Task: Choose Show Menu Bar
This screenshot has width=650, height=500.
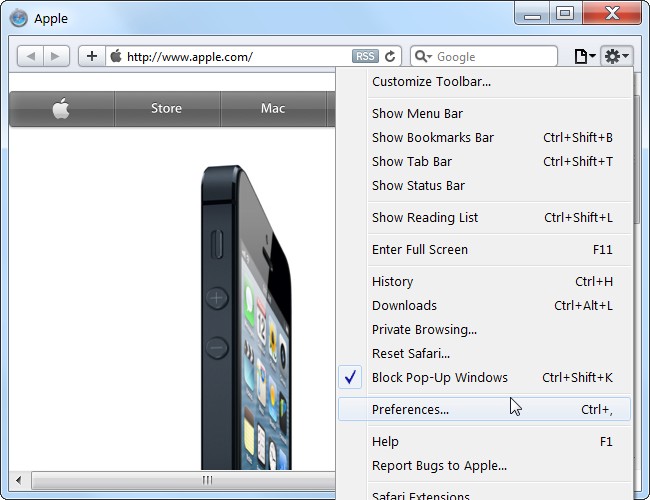Action: (x=484, y=114)
